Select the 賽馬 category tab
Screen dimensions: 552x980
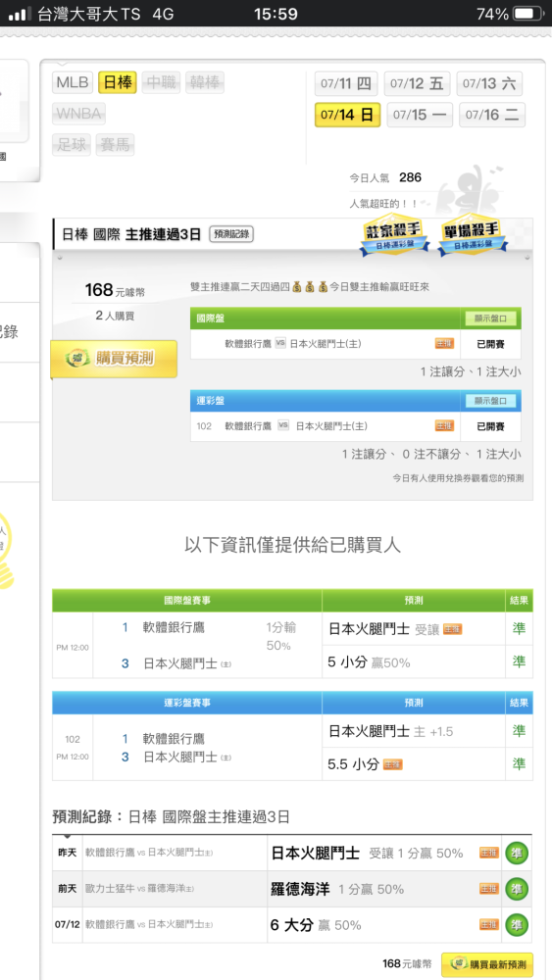115,145
